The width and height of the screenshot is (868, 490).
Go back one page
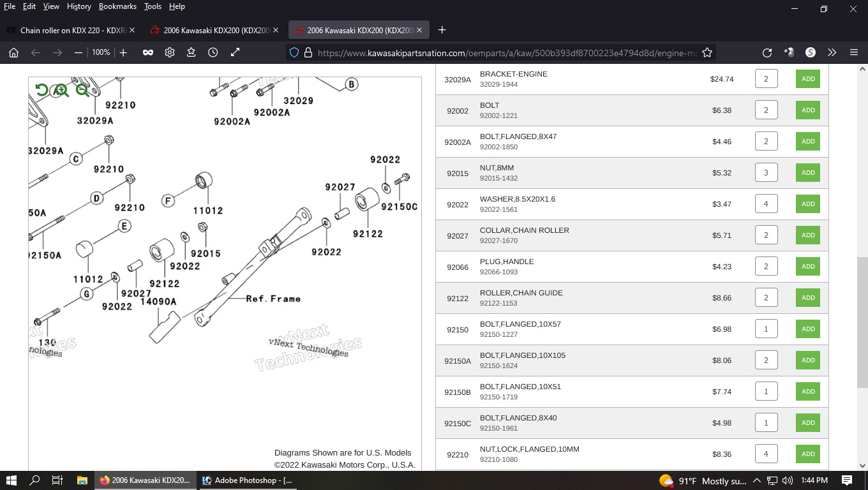tap(36, 53)
